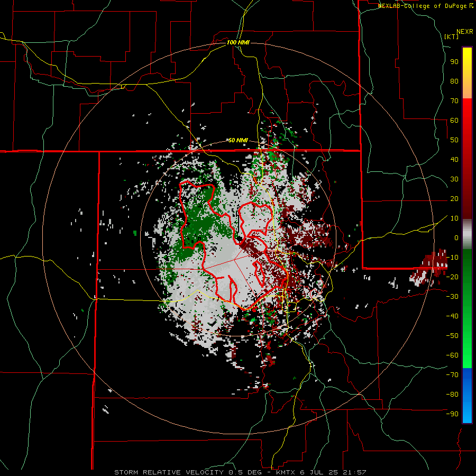Select the 60 value on velocity scale
This screenshot has height=476, width=476.
[454, 120]
